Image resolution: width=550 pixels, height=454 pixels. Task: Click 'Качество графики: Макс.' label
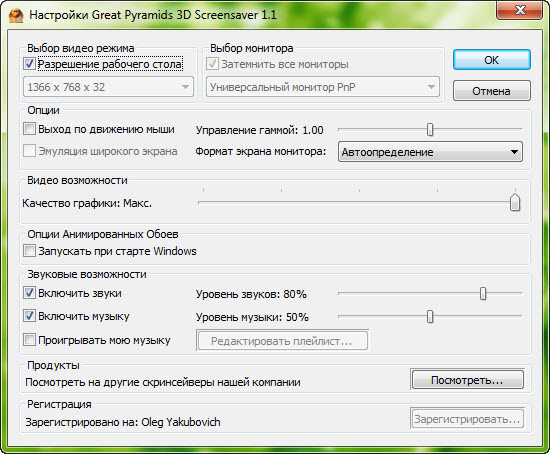point(87,203)
